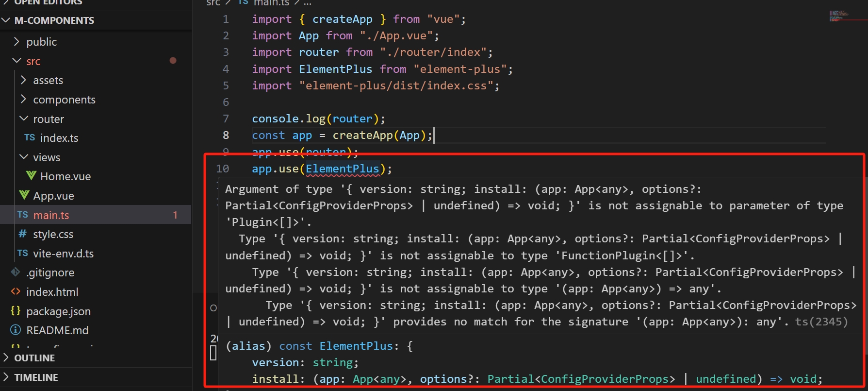Click the git icon beside .gitignore
Image resolution: width=868 pixels, height=391 pixels.
point(16,272)
